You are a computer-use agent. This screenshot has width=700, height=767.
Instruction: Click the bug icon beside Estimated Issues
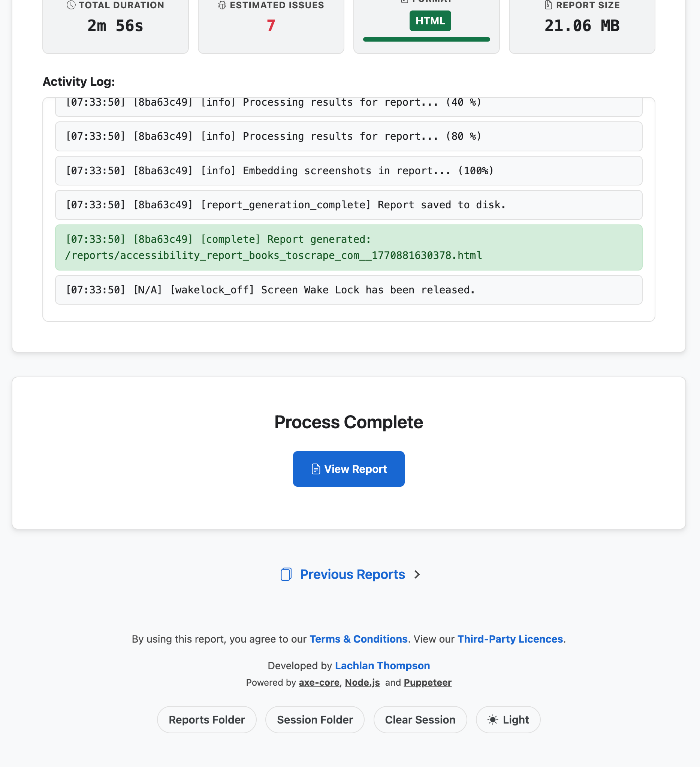[222, 5]
